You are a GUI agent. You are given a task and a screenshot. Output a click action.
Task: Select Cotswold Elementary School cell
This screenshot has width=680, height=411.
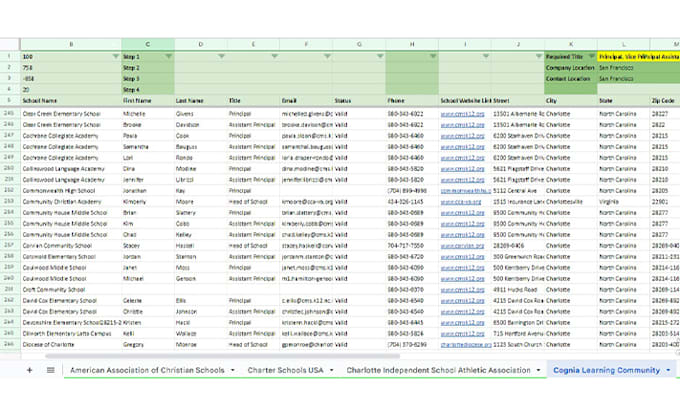tap(71, 257)
